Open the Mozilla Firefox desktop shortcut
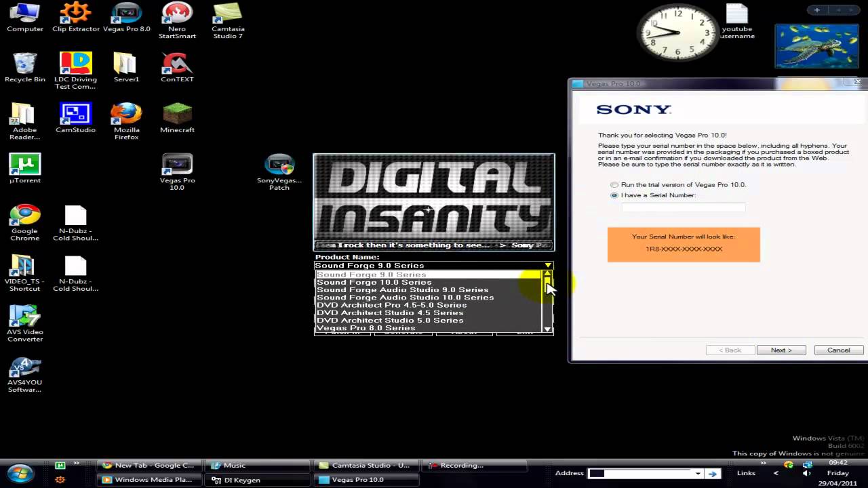The width and height of the screenshot is (868, 488). point(126,121)
